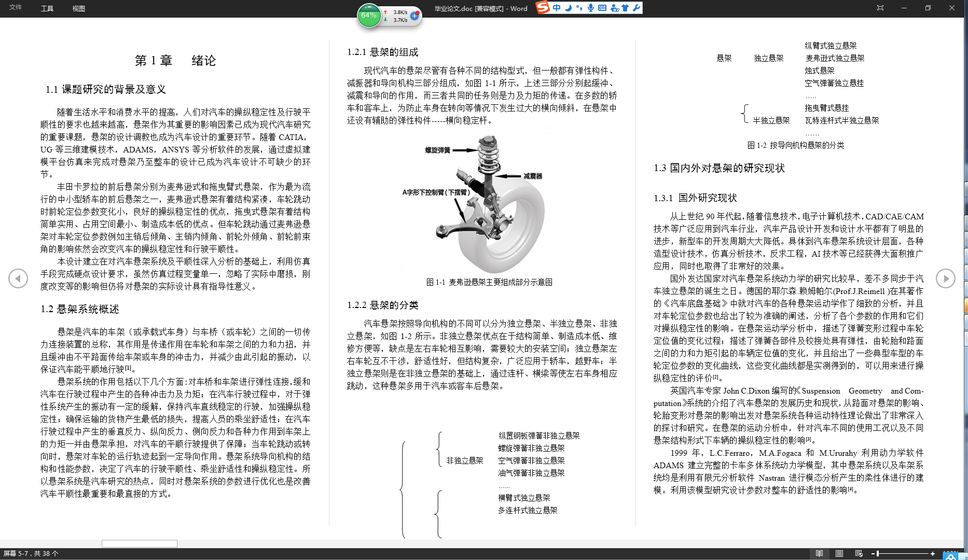The width and height of the screenshot is (968, 560).
Task: Click 多连杆式独立悬架 entry
Action: (x=528, y=510)
